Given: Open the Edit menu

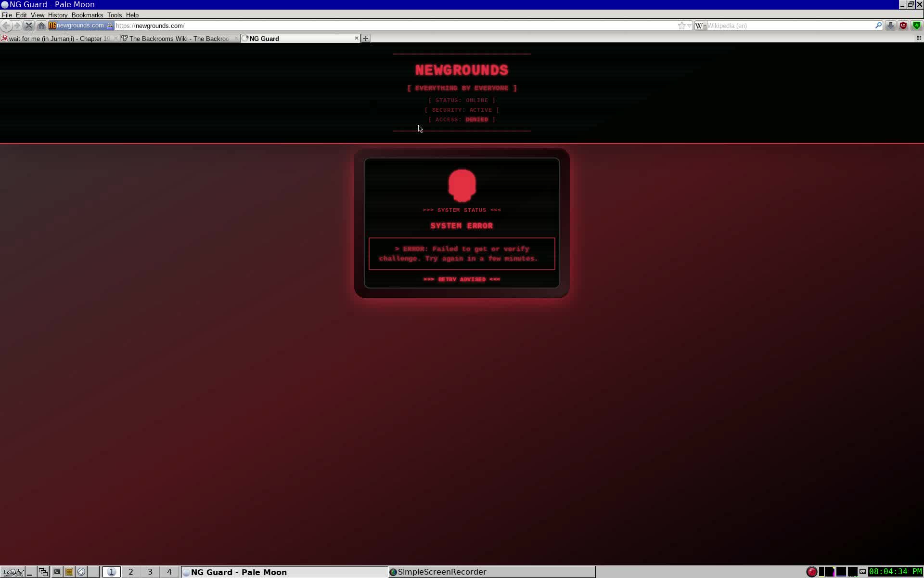Looking at the screenshot, I should pos(21,15).
